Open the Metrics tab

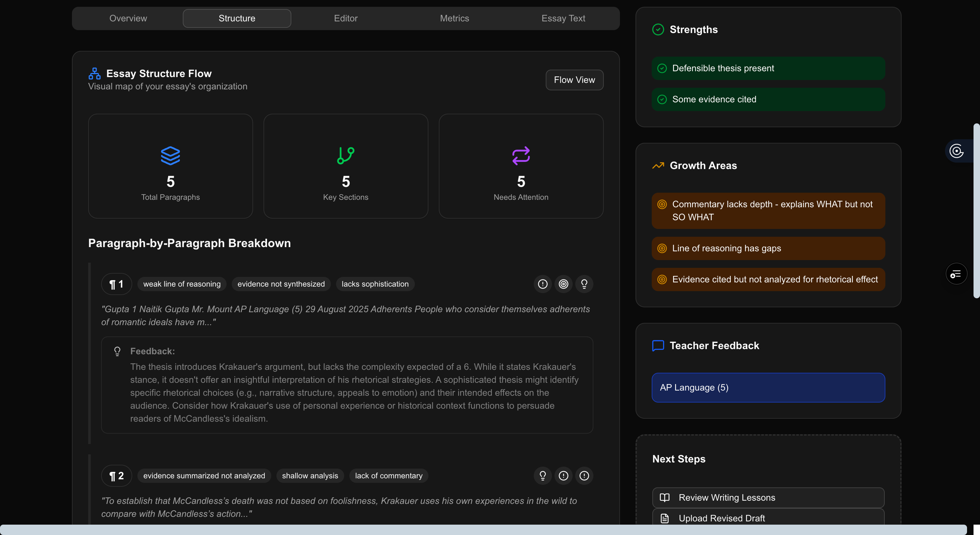(454, 18)
